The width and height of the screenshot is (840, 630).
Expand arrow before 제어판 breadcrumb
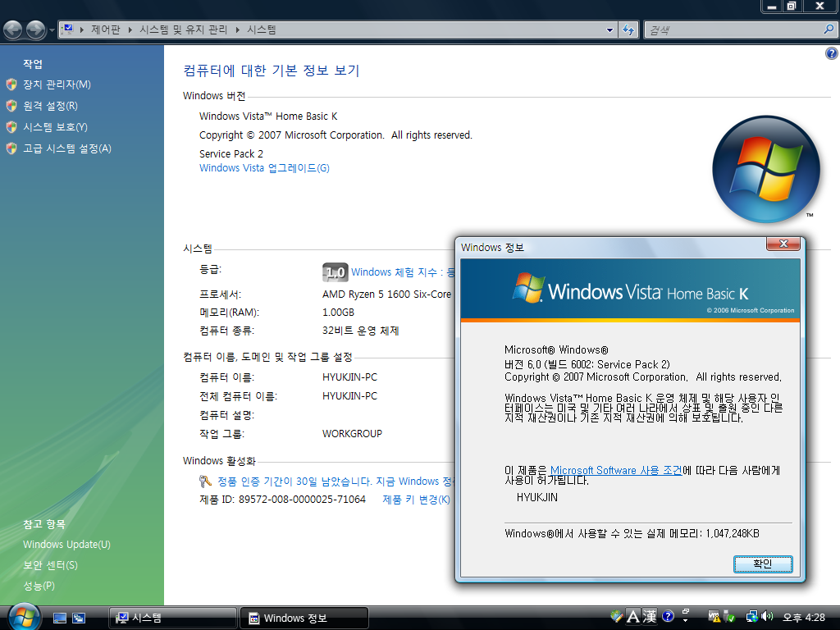coord(82,30)
